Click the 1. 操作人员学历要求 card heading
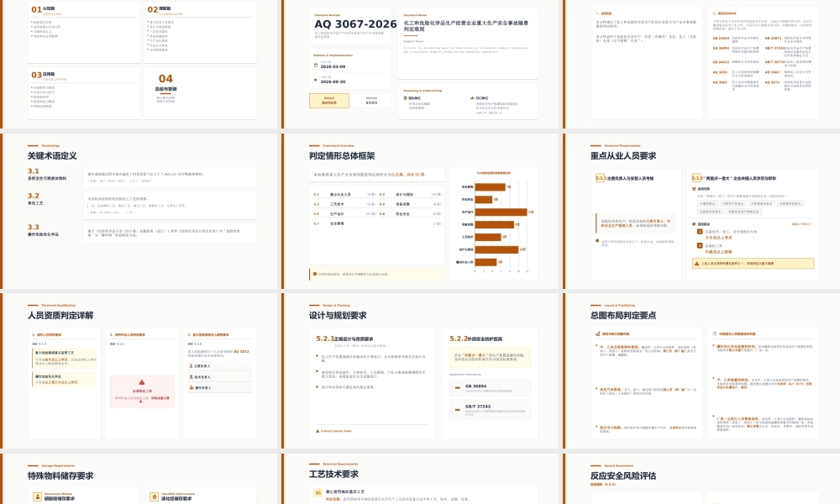This screenshot has height=504, width=840. click(46, 334)
